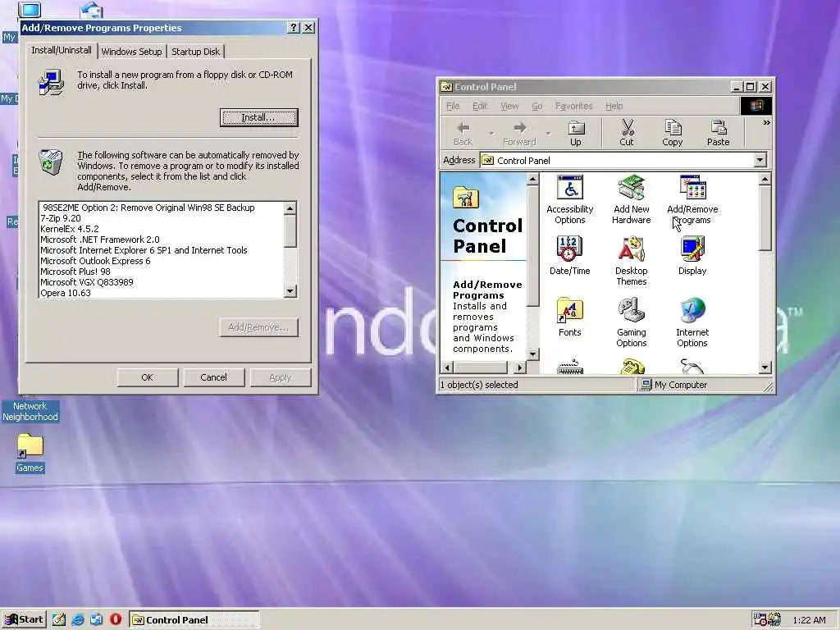Click down arrow of Control Panel icon scrollbar
This screenshot has height=630, width=840.
pyautogui.click(x=765, y=367)
